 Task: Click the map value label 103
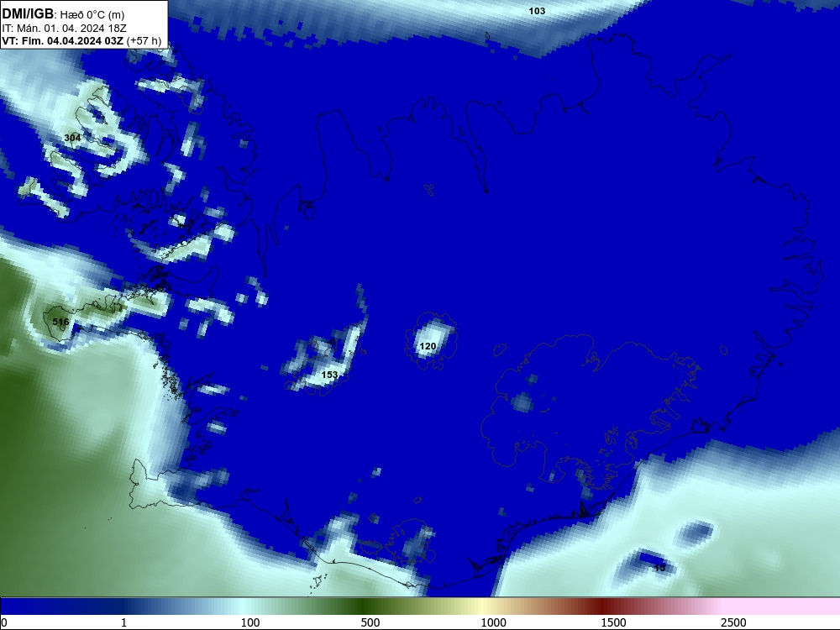537,11
